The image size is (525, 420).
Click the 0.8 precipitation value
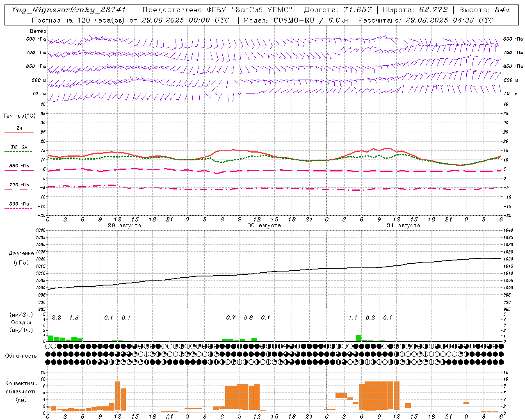(x=248, y=317)
